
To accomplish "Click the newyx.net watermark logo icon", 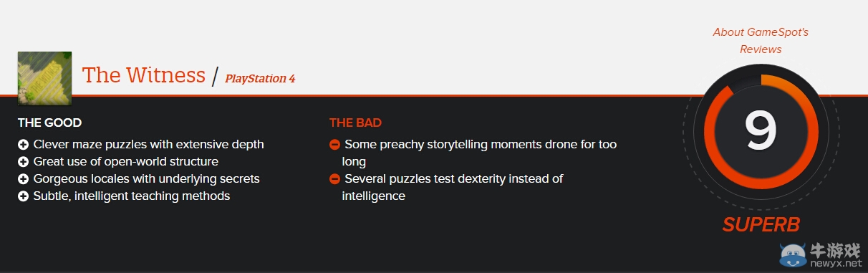I will click(x=791, y=255).
